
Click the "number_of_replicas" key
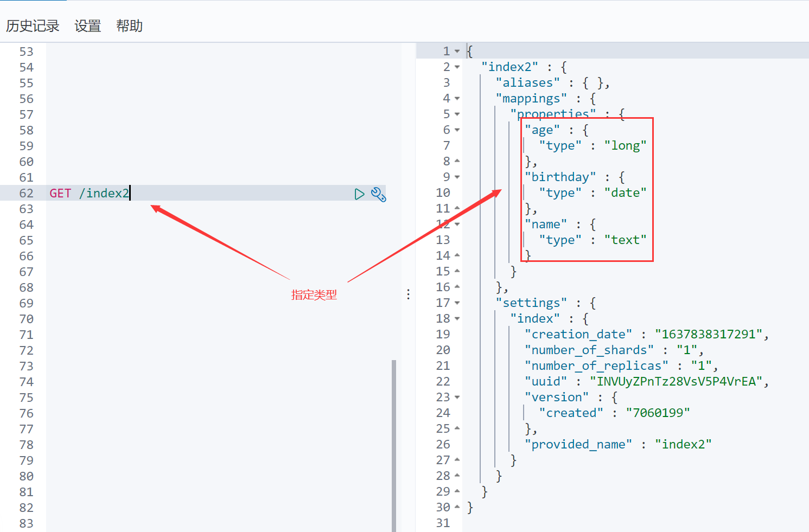click(596, 366)
